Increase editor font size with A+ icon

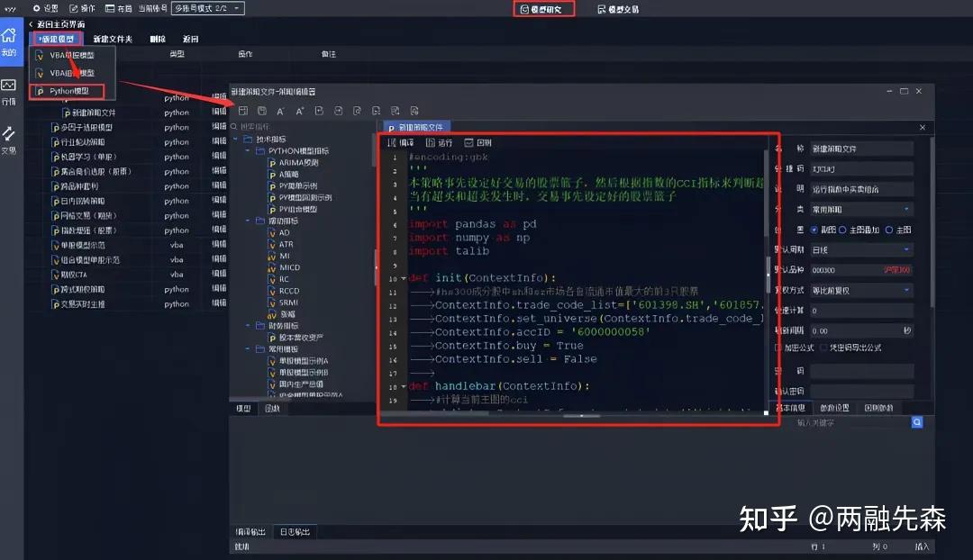(300, 109)
